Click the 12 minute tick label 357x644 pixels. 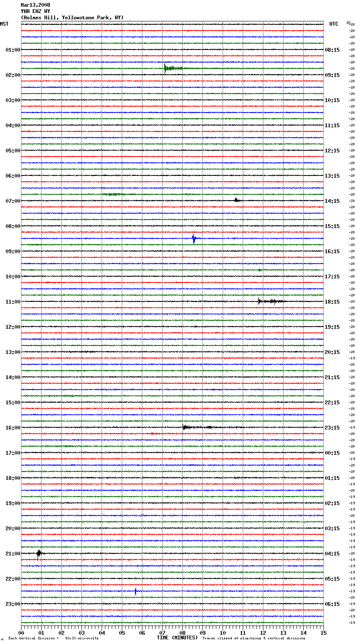click(x=263, y=633)
